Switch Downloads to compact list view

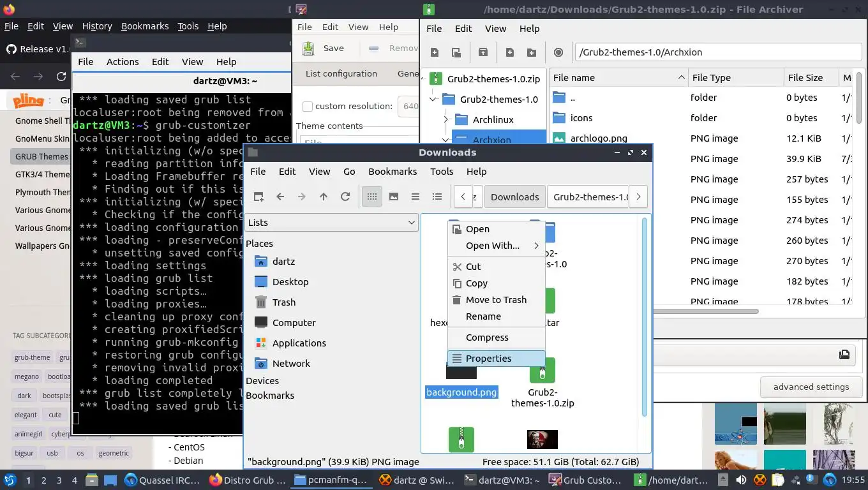pos(415,197)
